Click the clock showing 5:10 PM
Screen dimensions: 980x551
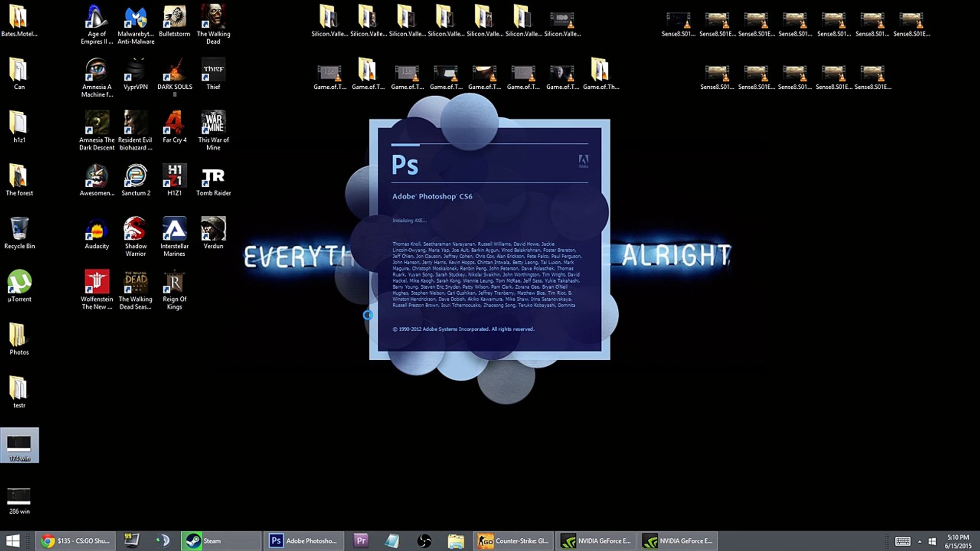point(958,541)
